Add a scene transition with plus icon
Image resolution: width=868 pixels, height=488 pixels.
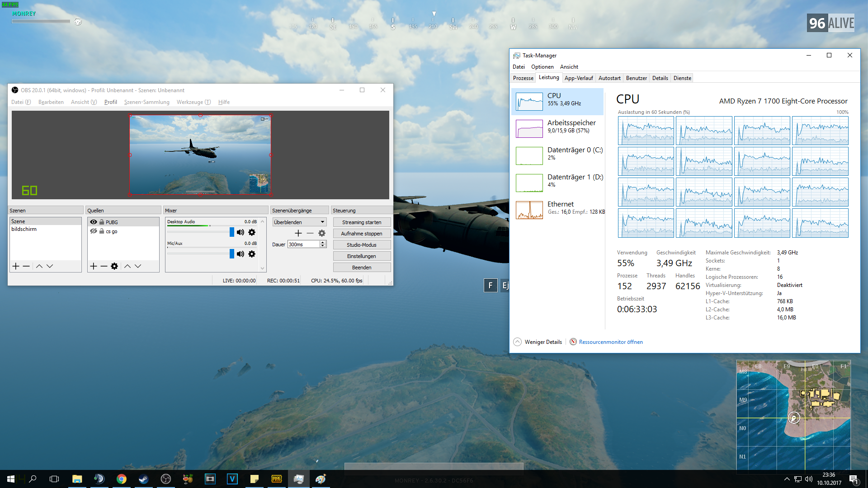[x=298, y=233]
